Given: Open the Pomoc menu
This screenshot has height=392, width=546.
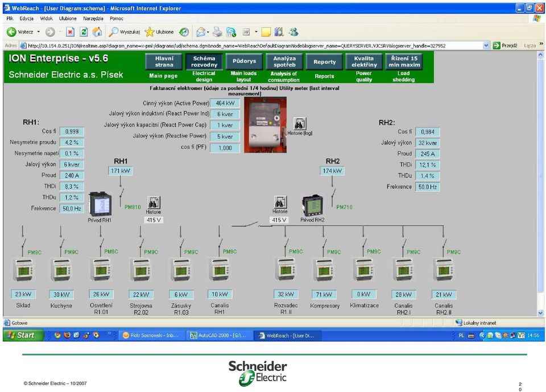Looking at the screenshot, I should 116,18.
